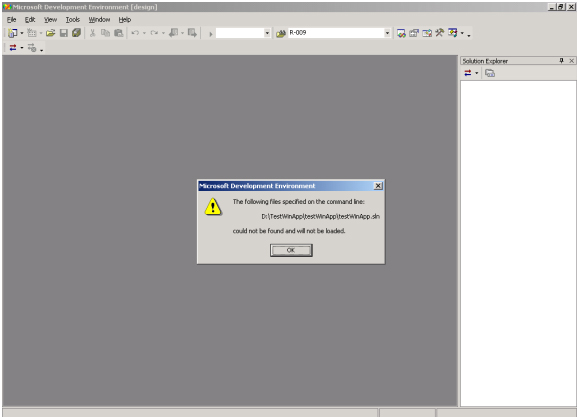Expand the Redo history dropdown arrow
The width and height of the screenshot is (579, 417).
pos(163,33)
